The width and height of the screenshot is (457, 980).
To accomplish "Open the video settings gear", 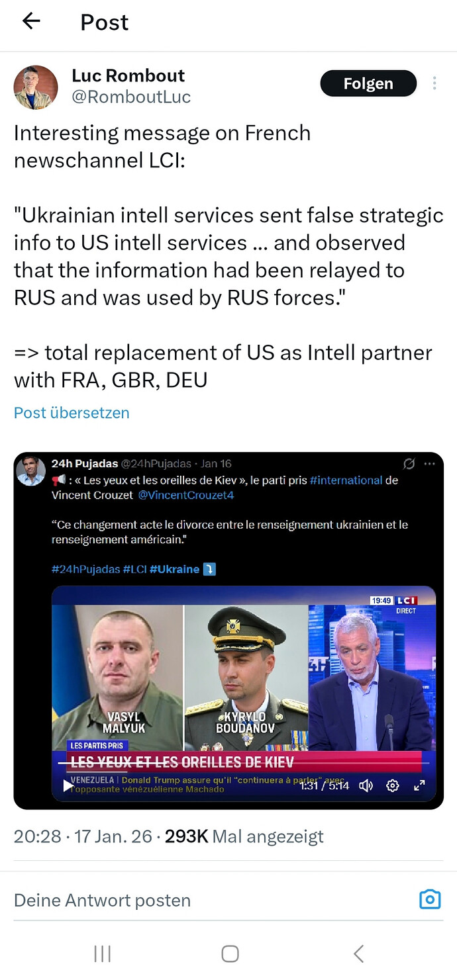I will click(393, 785).
